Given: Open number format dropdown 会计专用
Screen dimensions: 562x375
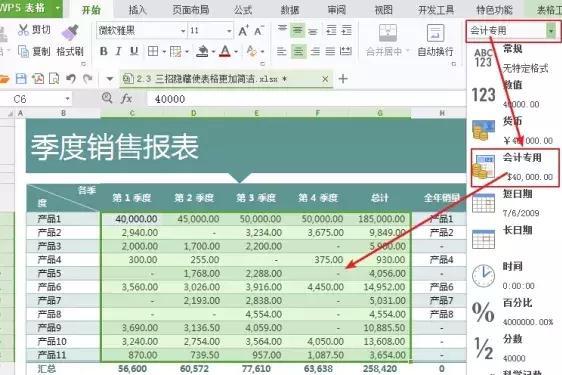Looking at the screenshot, I should click(551, 31).
